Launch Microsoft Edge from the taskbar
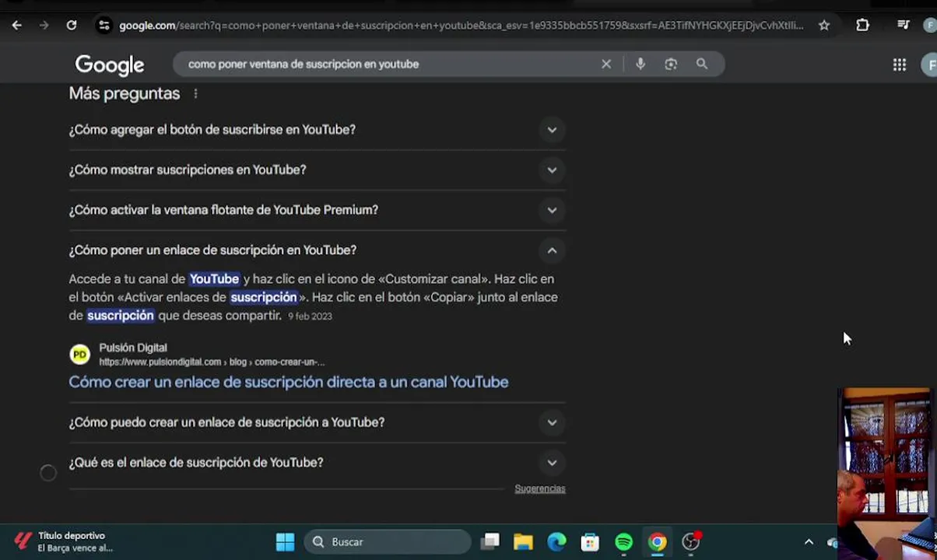Viewport: 937px width, 560px height. 556,542
